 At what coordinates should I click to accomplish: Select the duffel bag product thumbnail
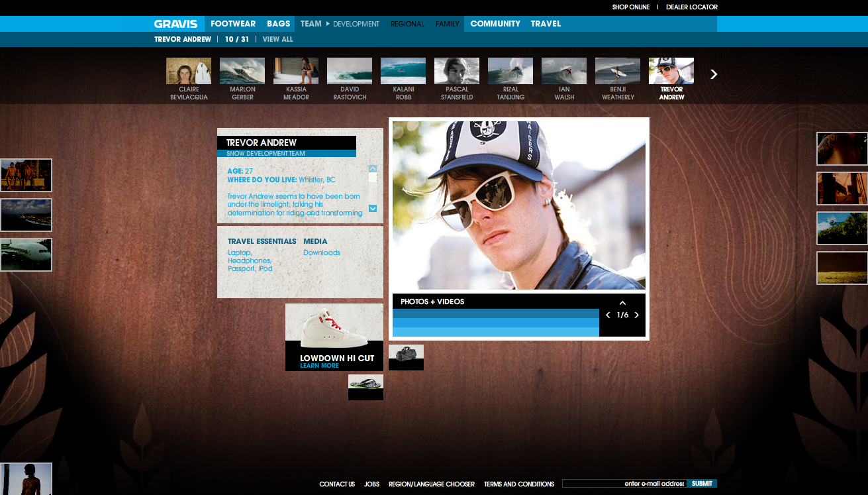[x=406, y=357]
